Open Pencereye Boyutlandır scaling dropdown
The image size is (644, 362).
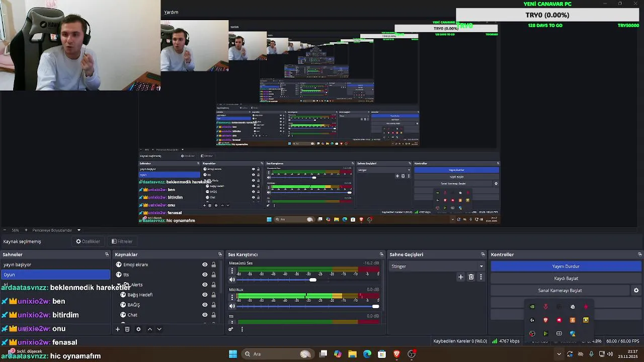click(78, 230)
